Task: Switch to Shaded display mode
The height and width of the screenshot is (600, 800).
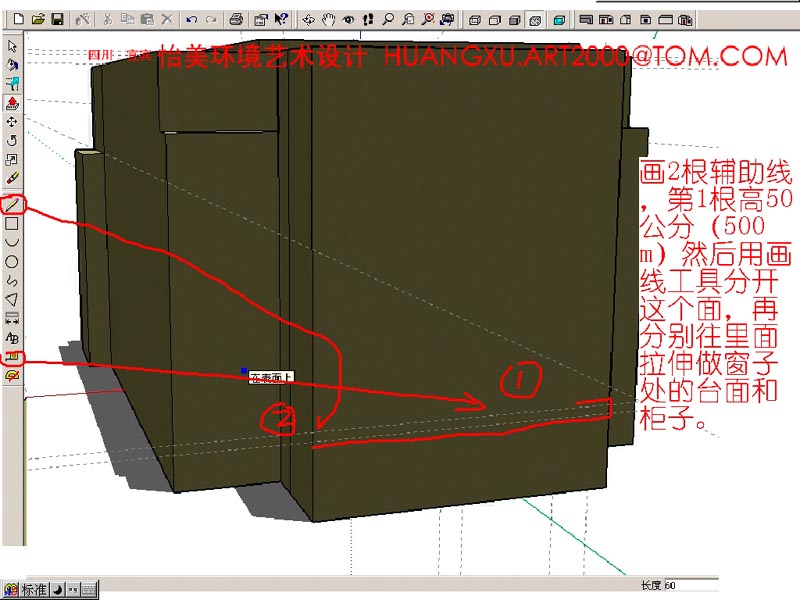Action: click(x=514, y=20)
